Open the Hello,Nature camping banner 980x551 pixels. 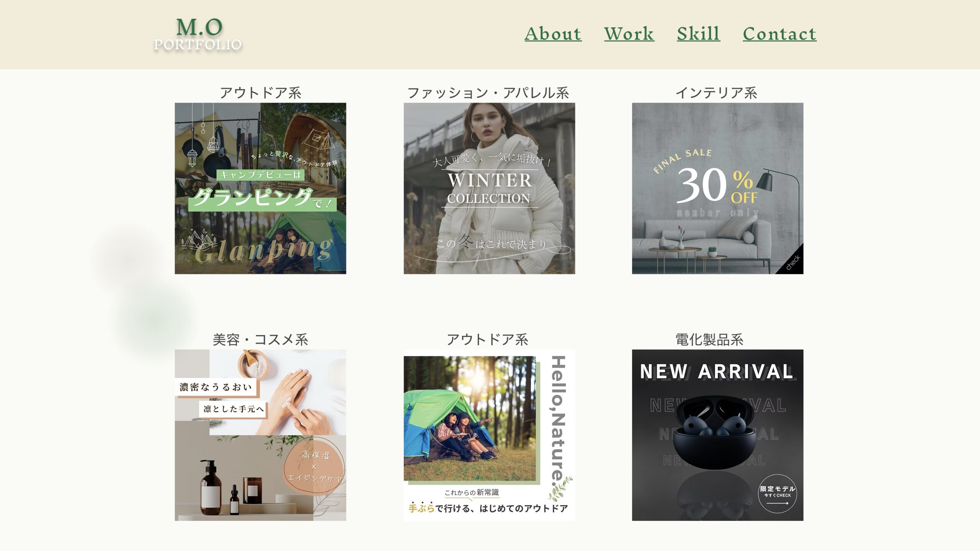click(x=489, y=435)
